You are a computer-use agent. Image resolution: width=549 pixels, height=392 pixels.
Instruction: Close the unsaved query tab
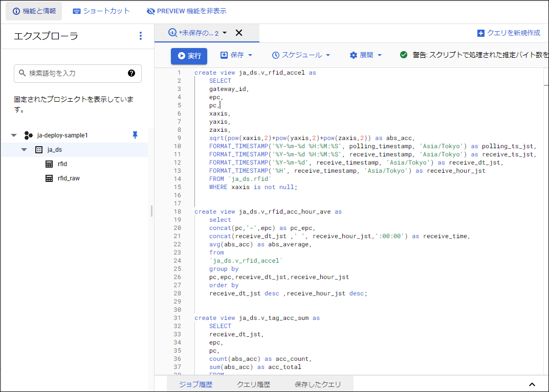tap(238, 33)
